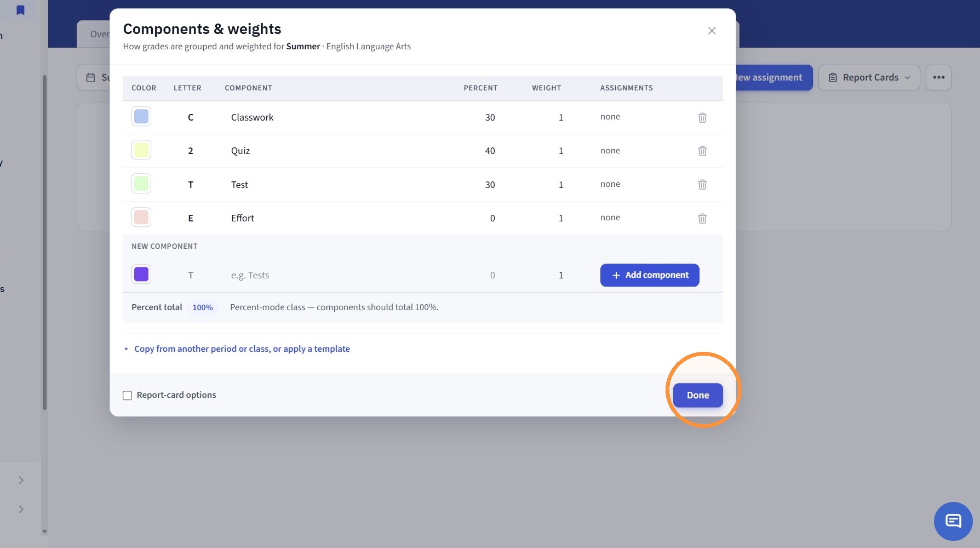Screen dimensions: 980x548
Task: Click the Done button
Action: pyautogui.click(x=698, y=395)
